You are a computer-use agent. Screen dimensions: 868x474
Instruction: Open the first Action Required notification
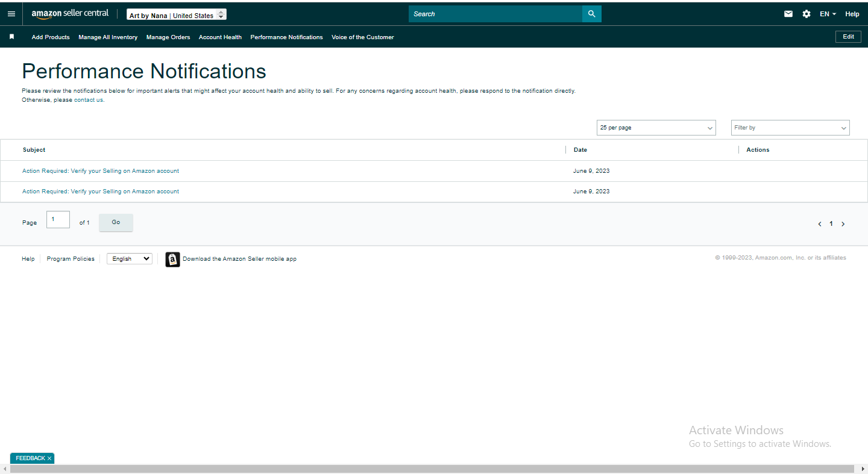101,171
